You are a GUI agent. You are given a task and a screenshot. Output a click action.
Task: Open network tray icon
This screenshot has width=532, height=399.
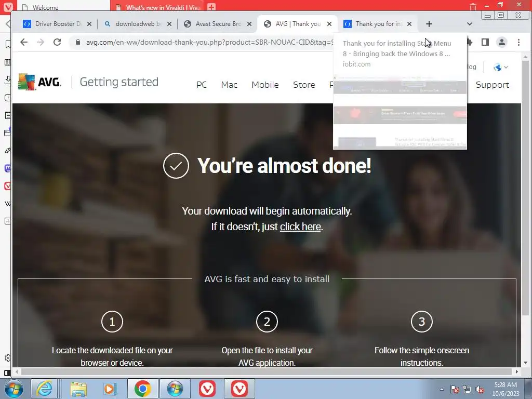click(467, 389)
